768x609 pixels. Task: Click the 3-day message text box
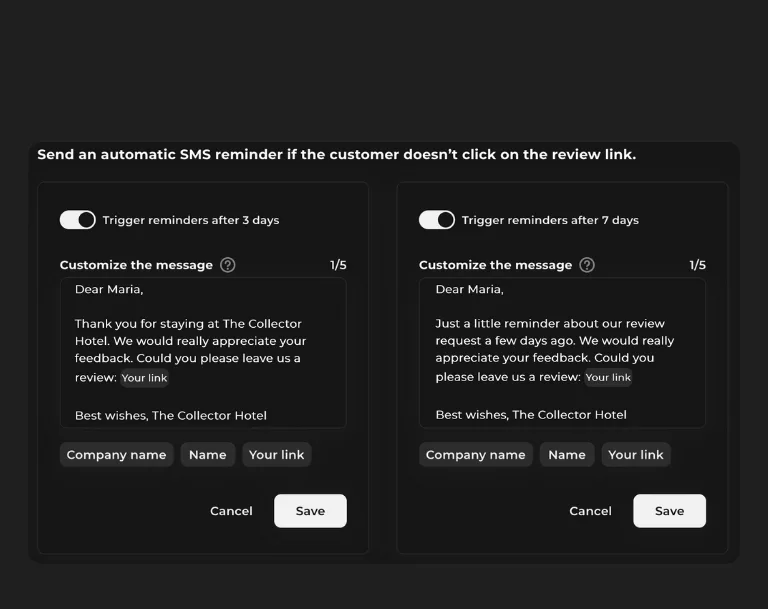pyautogui.click(x=203, y=353)
